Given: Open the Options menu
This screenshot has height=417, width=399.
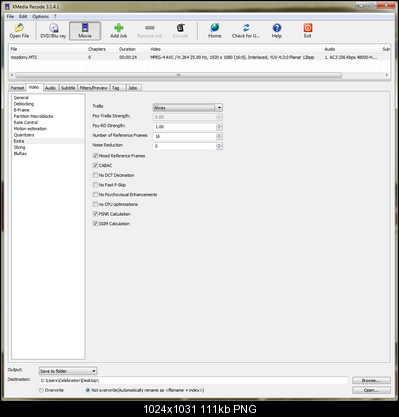Looking at the screenshot, I should point(40,16).
